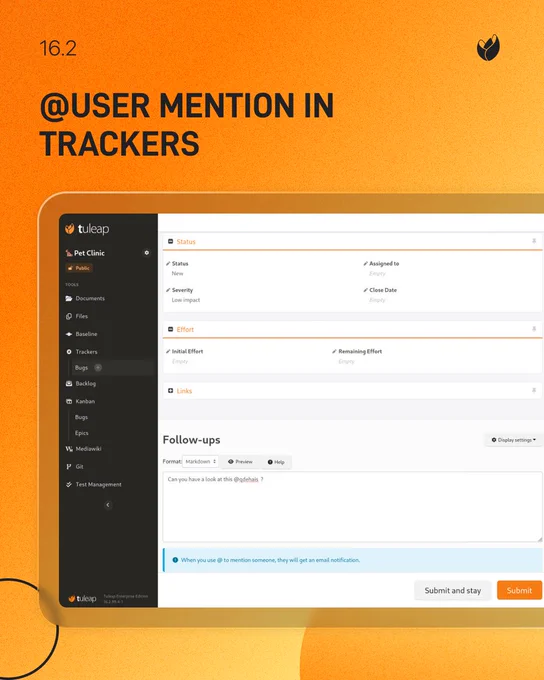Screen dimensions: 544x680
Task: Click the Documents folder icon
Action: pyautogui.click(x=69, y=298)
